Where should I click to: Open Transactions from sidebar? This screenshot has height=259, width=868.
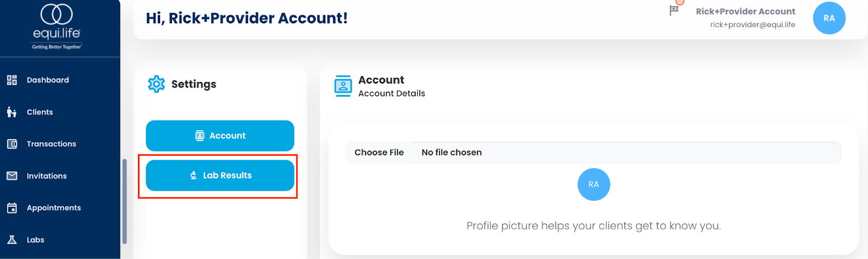pyautogui.click(x=52, y=144)
